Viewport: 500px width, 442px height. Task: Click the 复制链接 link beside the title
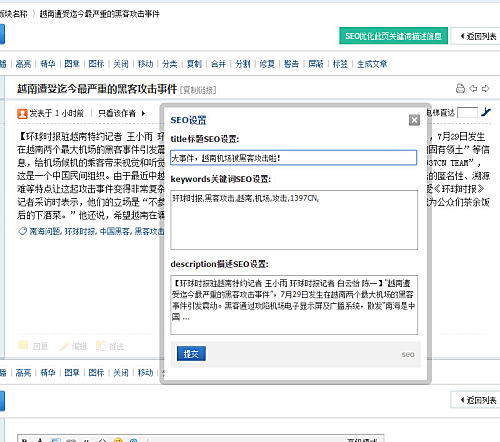point(198,90)
